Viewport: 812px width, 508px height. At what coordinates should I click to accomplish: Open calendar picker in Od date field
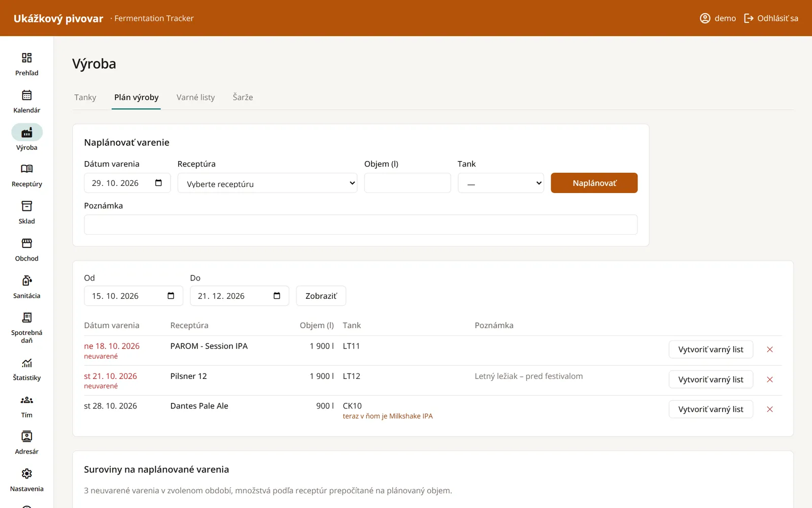click(171, 296)
